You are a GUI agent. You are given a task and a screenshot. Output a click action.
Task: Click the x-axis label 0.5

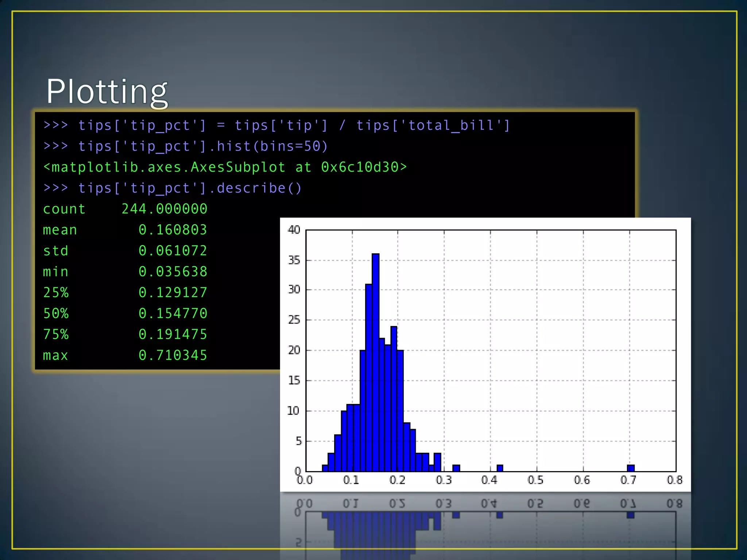[535, 480]
